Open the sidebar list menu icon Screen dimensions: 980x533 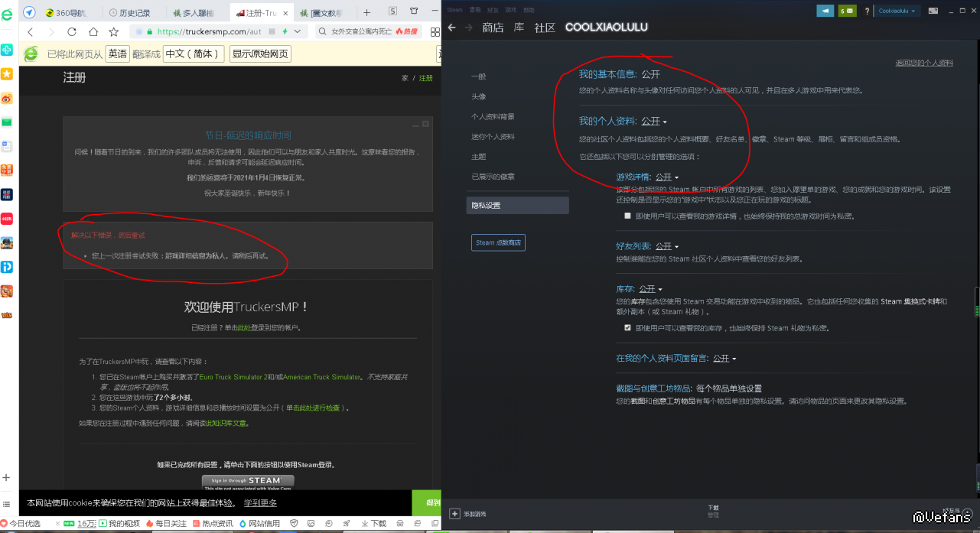coord(7,505)
